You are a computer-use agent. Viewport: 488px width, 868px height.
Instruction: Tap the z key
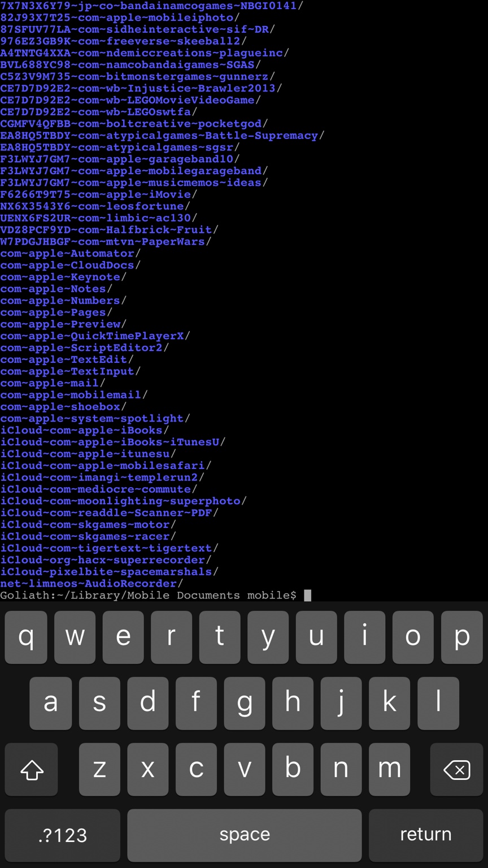[x=99, y=769]
